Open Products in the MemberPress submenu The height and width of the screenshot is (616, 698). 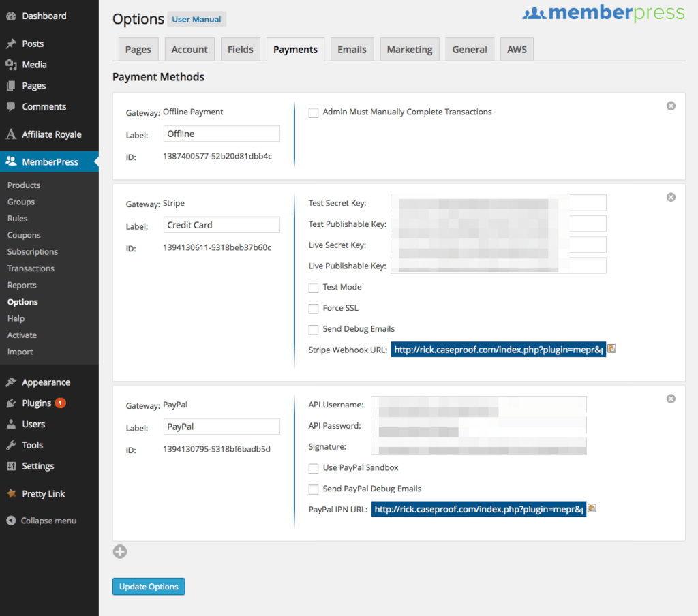pos(24,185)
